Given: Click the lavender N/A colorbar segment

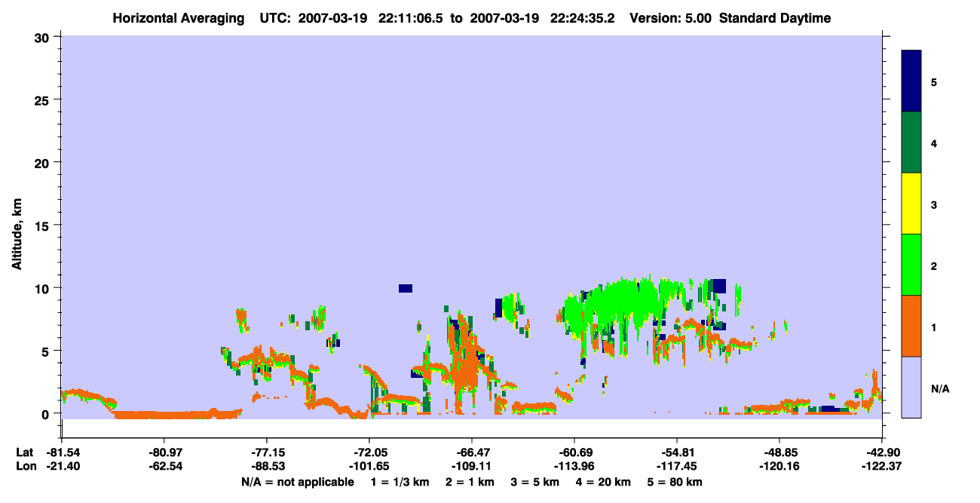Looking at the screenshot, I should coord(911,386).
